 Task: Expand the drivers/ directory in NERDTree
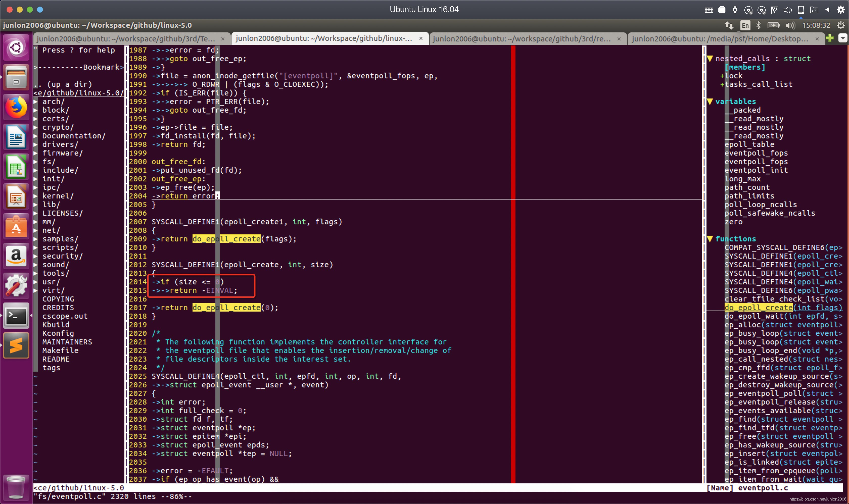tap(60, 144)
